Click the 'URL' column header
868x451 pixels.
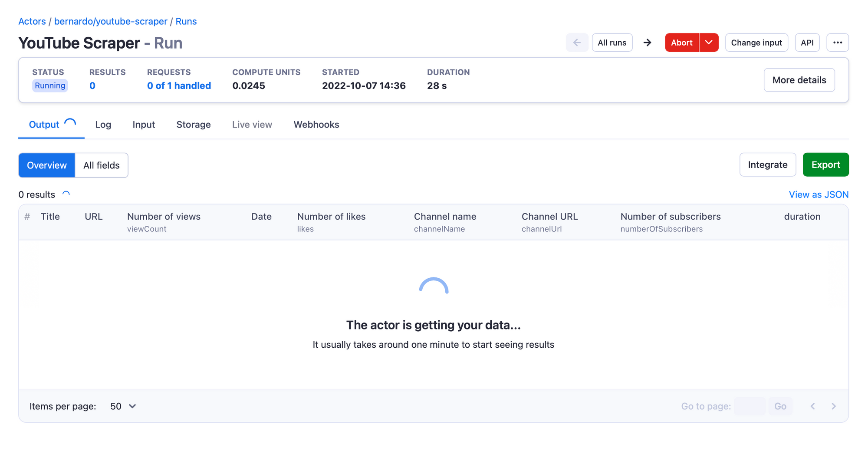[x=94, y=217]
